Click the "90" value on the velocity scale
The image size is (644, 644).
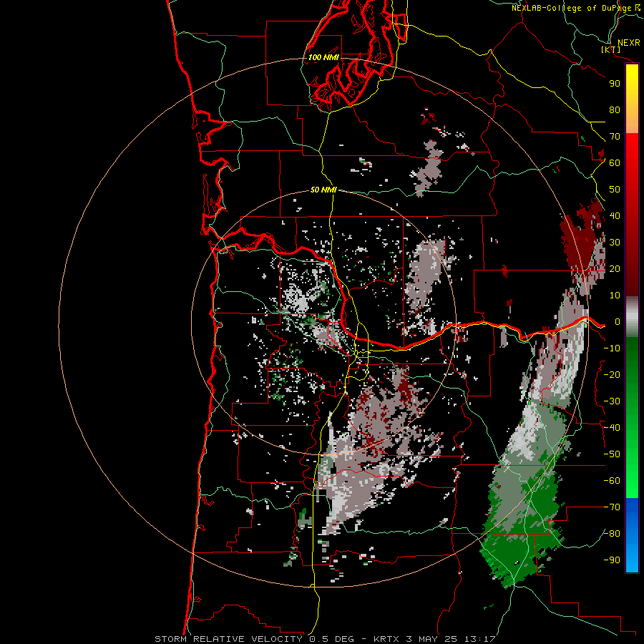point(615,84)
